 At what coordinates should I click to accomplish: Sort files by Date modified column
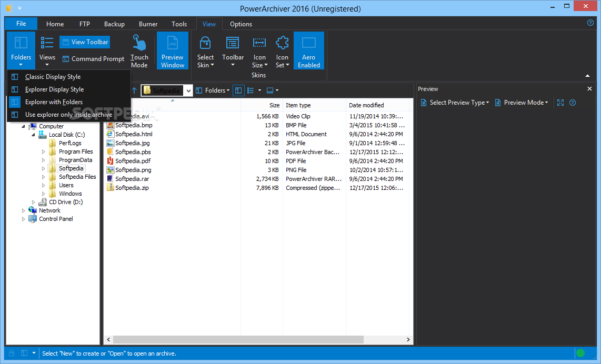[x=377, y=105]
